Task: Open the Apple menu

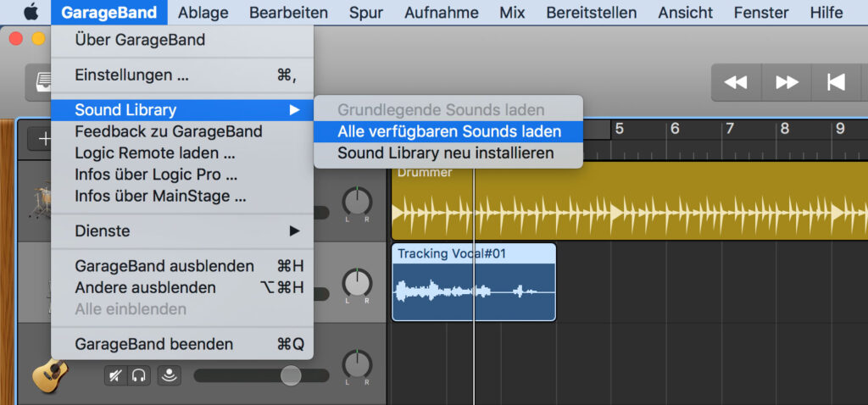Action: click(x=31, y=12)
